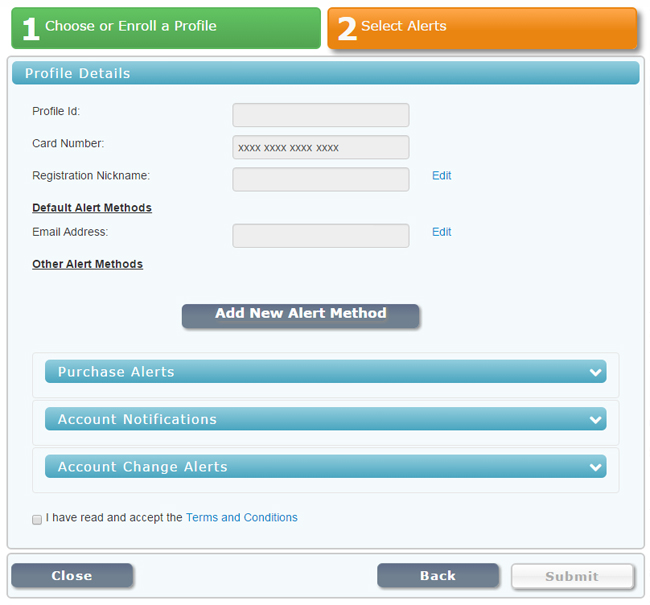Click the Other Alert Methods heading

point(87,264)
